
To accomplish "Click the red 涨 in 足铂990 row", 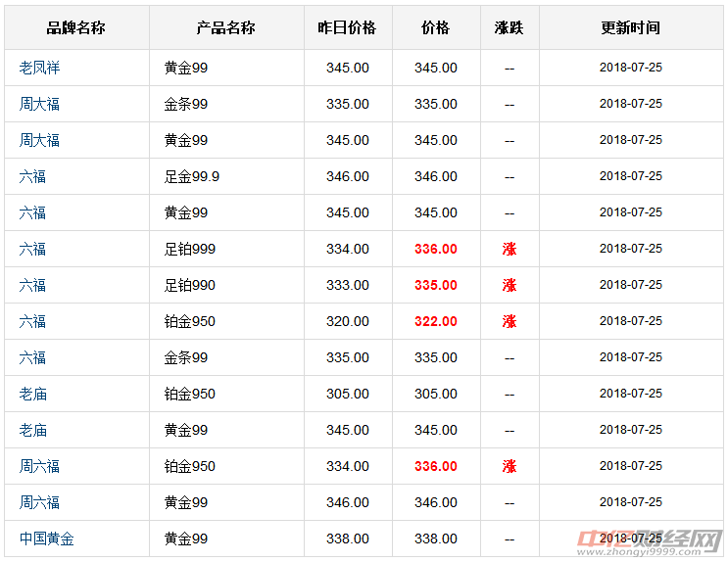I will [x=510, y=285].
